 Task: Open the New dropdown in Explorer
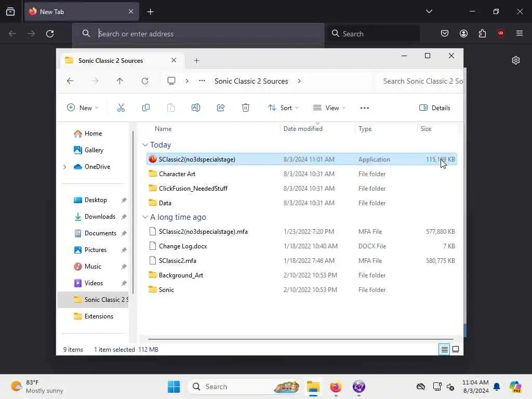pos(83,108)
